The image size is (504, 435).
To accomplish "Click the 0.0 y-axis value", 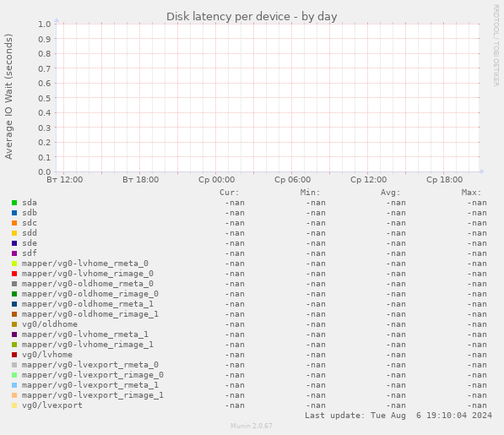I will [45, 172].
